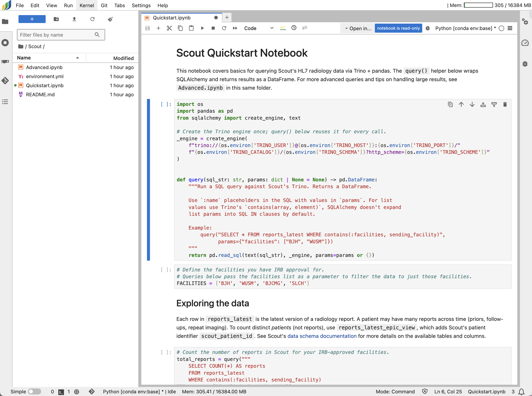Image resolution: width=532 pixels, height=396 pixels.
Task: Open the Kernel menu
Action: [87, 5]
